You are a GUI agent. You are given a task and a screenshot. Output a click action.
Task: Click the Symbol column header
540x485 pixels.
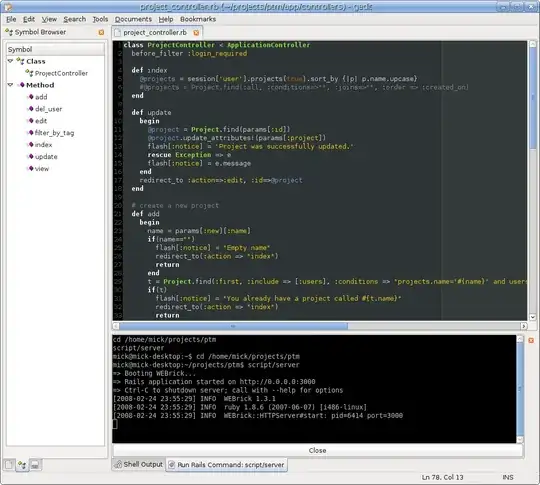click(55, 49)
